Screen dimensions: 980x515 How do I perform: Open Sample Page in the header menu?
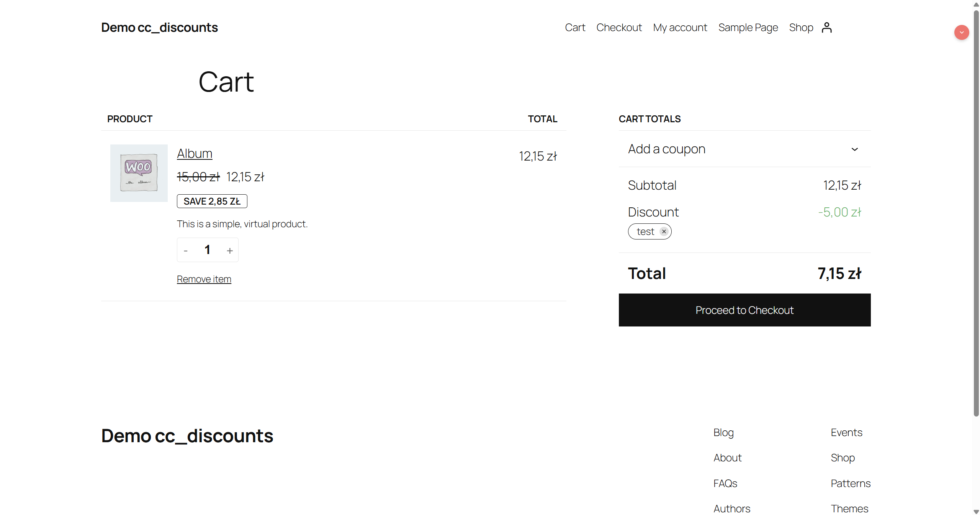(x=748, y=28)
